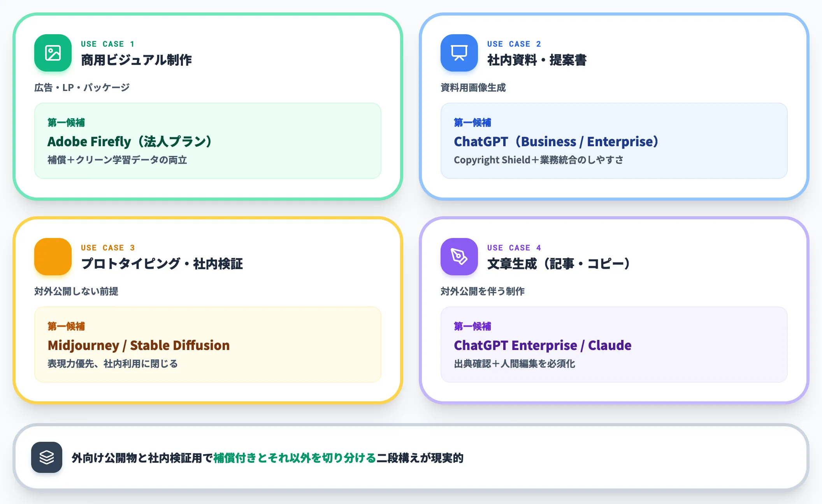The width and height of the screenshot is (822, 504).
Task: Click '第一候補' label in the yellow card
Action: click(x=66, y=326)
